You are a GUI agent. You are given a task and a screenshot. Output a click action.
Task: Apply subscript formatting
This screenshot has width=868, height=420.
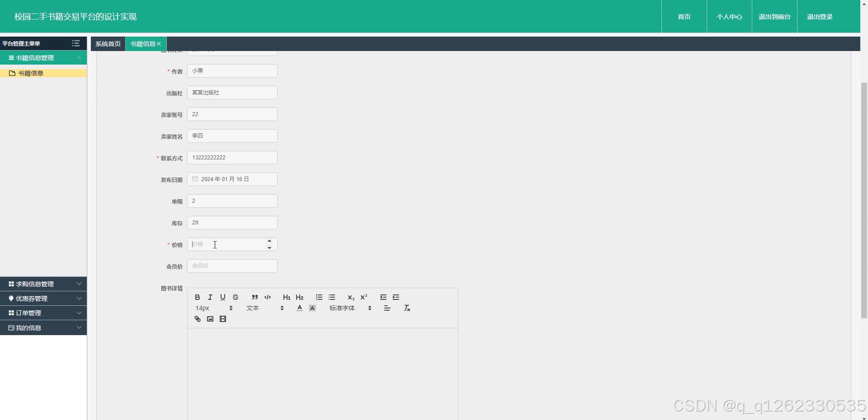(x=351, y=297)
